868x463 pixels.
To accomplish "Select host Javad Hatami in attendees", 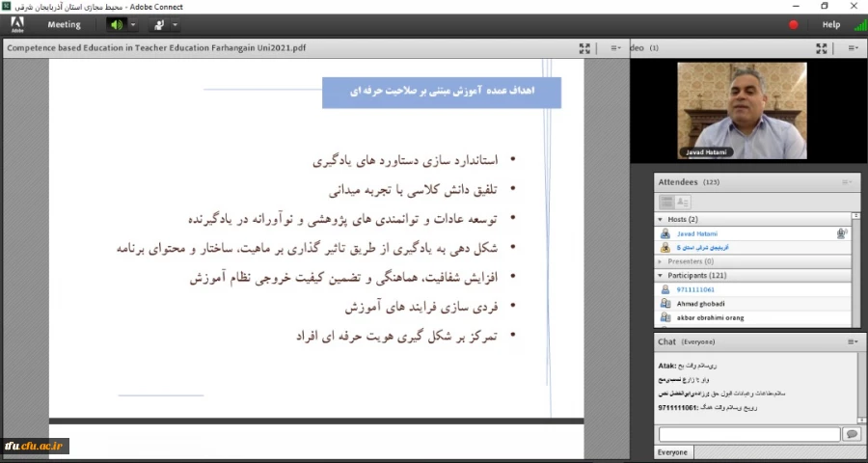I will [753, 233].
